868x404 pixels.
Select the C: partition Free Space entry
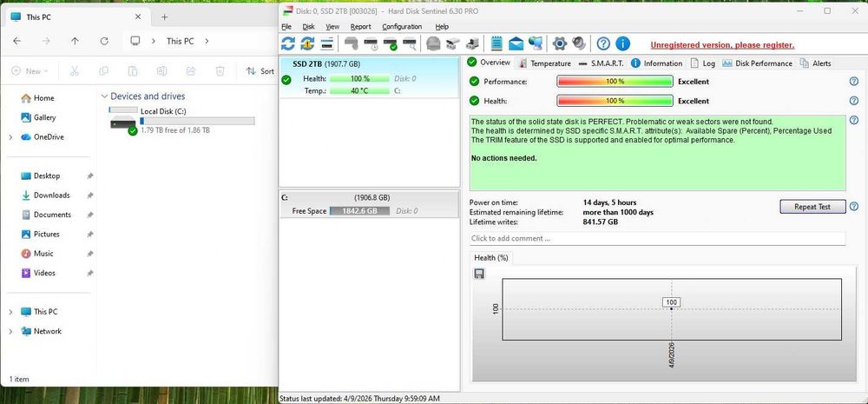point(369,204)
